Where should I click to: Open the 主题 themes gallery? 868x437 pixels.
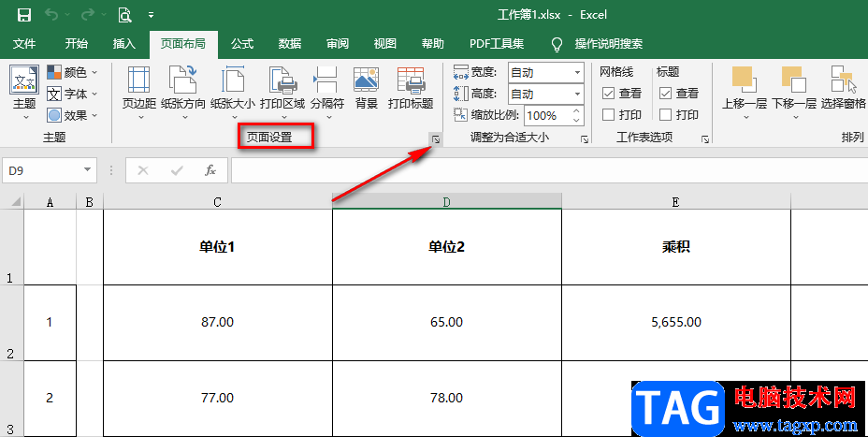tap(24, 94)
